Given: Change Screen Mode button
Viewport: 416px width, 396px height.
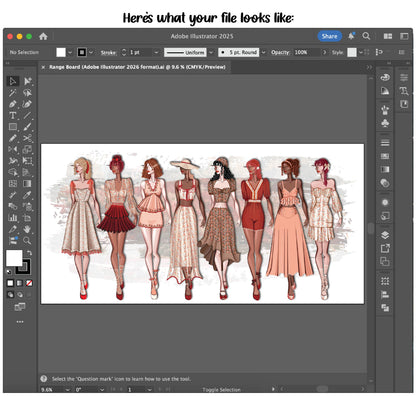Looking at the screenshot, I should [x=20, y=307].
